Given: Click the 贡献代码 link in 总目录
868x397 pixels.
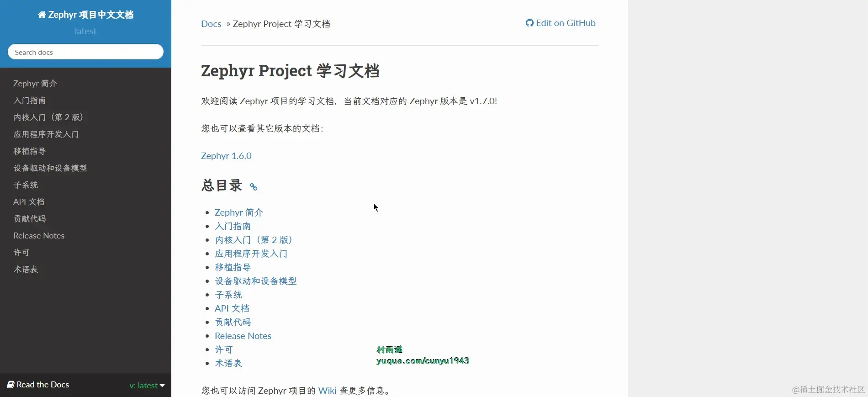Looking at the screenshot, I should click(x=233, y=322).
